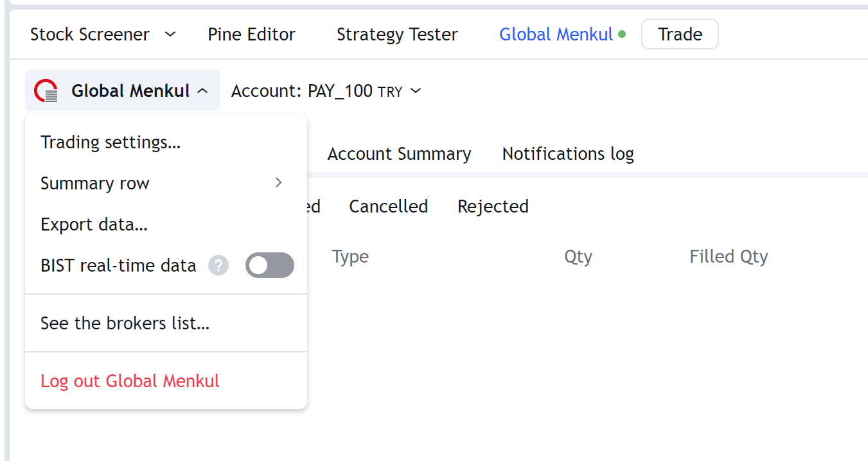
Task: Choose Export data from the menu
Action: 94,225
